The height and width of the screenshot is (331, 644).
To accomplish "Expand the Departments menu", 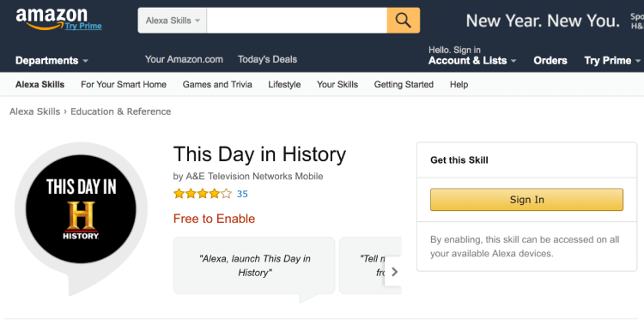I will click(52, 61).
